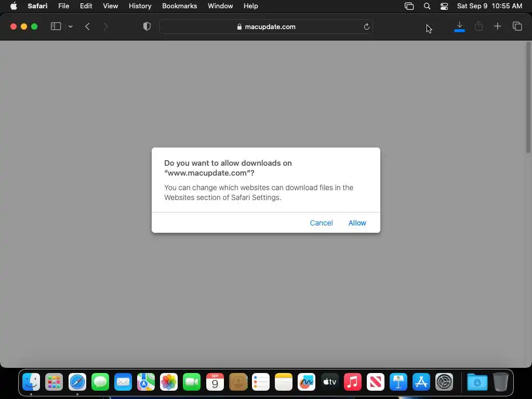The height and width of the screenshot is (399, 532).
Task: Show Safari sidebar
Action: click(56, 26)
